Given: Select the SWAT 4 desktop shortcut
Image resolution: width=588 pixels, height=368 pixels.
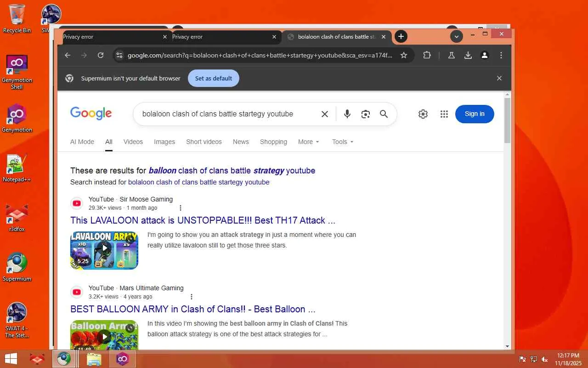Looking at the screenshot, I should click(x=17, y=320).
